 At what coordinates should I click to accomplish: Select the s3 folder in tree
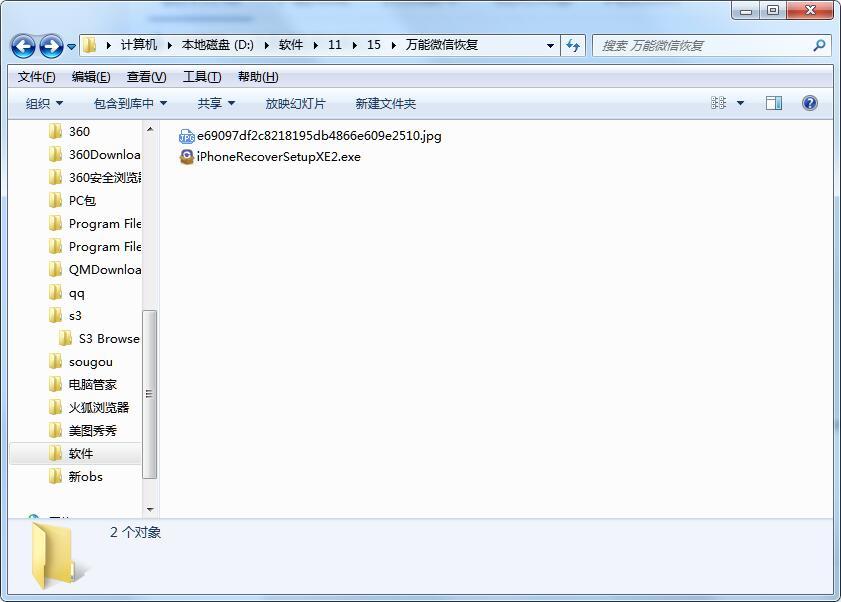[75, 316]
